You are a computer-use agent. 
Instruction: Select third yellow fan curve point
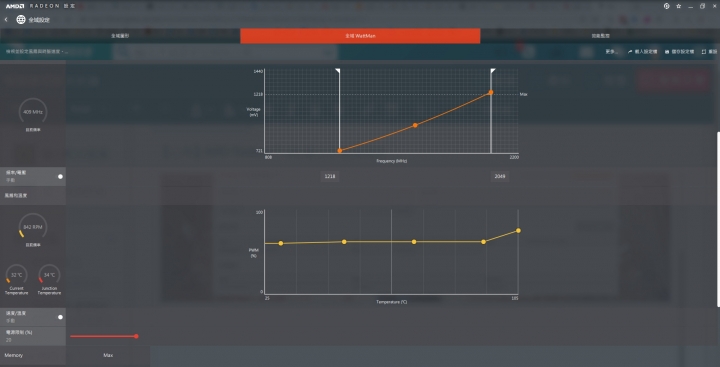click(414, 242)
